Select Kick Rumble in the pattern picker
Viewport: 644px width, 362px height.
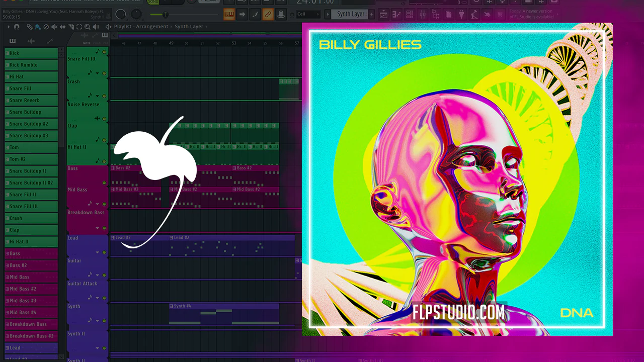tap(31, 65)
